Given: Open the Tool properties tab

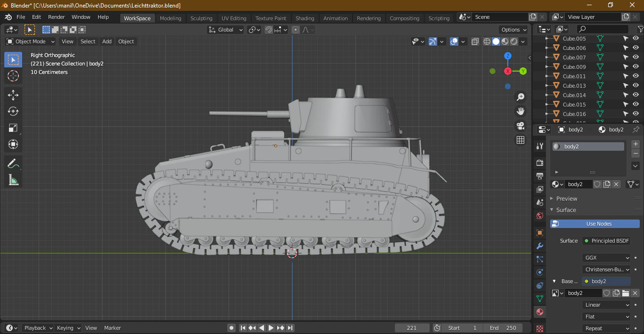Looking at the screenshot, I should pyautogui.click(x=540, y=147).
